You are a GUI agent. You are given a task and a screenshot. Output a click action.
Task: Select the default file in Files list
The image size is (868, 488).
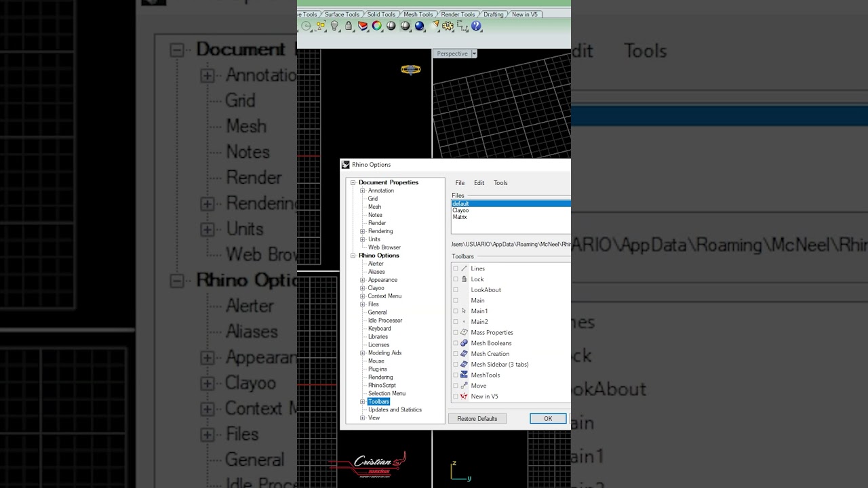511,203
